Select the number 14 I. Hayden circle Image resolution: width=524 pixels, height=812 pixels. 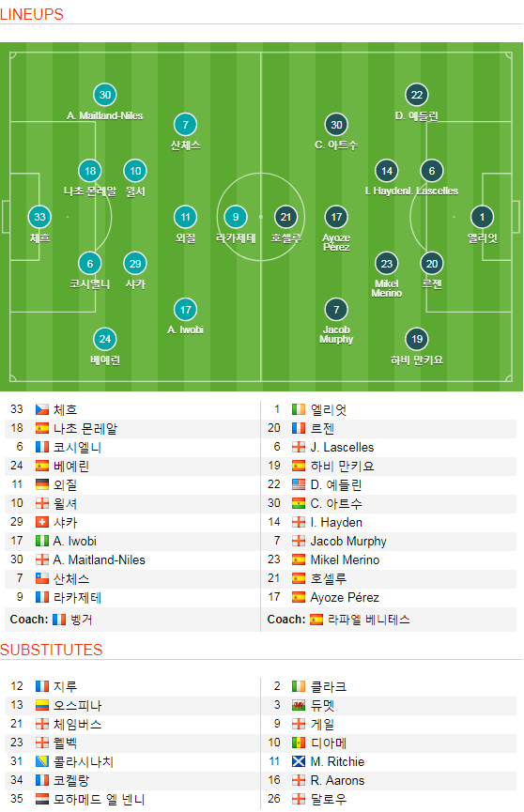[387, 171]
